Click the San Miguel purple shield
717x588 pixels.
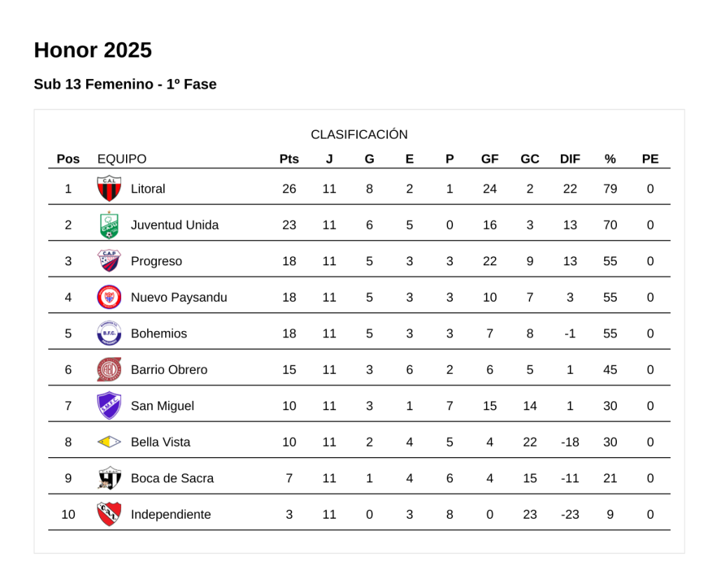click(109, 406)
